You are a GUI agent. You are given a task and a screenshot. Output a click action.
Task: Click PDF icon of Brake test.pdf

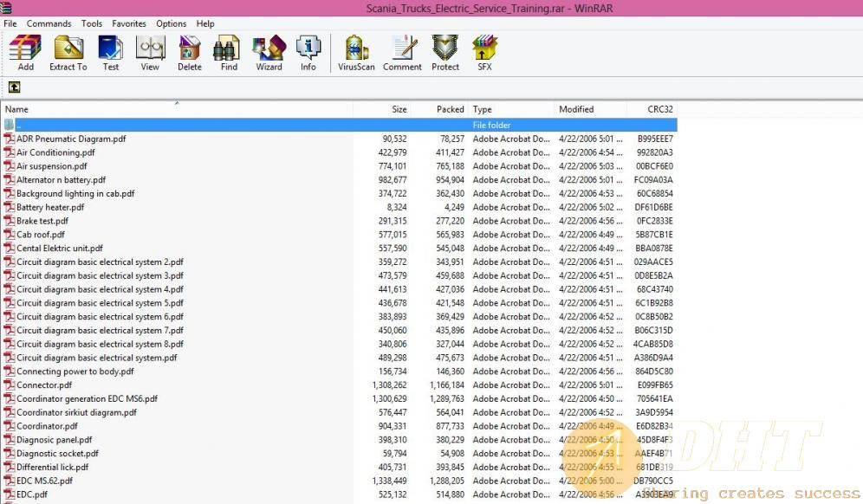pos(10,221)
